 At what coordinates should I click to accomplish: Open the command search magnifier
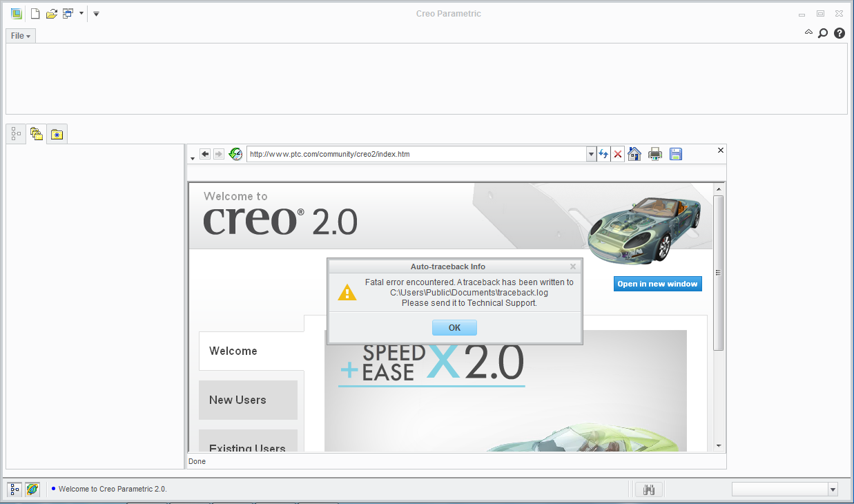pos(823,33)
